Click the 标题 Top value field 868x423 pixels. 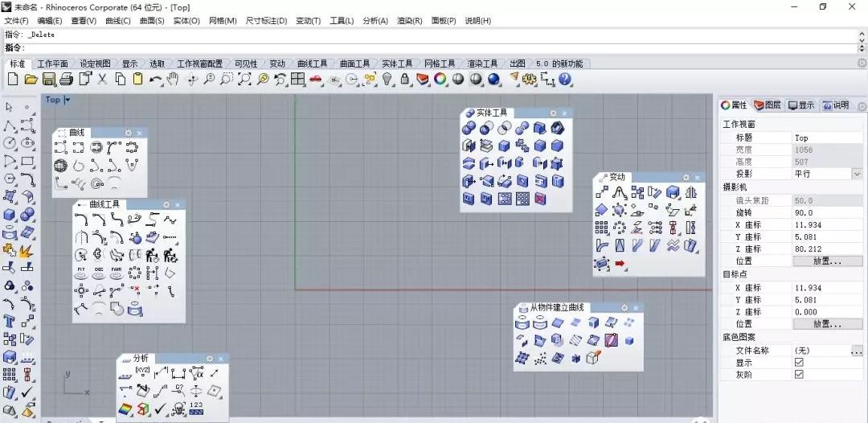[828, 138]
